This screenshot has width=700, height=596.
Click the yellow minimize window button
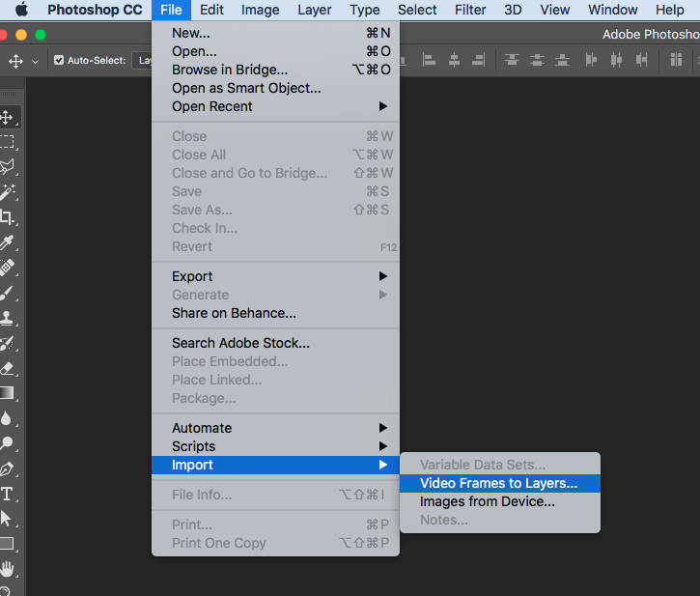(21, 35)
